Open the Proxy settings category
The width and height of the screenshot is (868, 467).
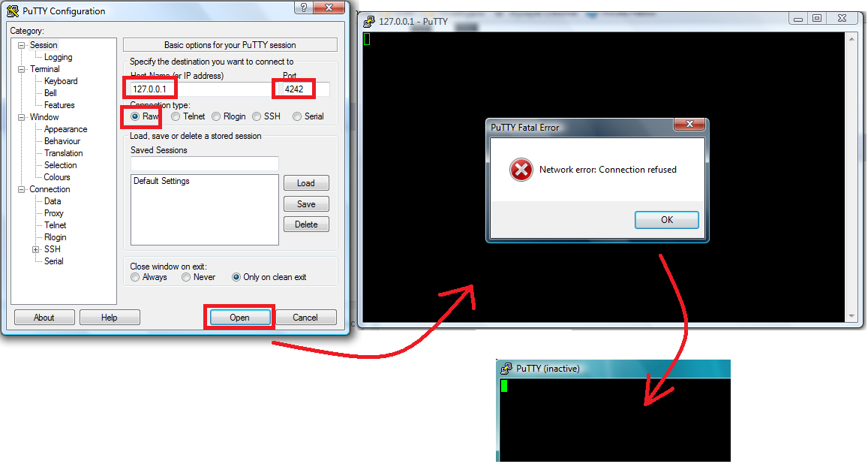54,213
